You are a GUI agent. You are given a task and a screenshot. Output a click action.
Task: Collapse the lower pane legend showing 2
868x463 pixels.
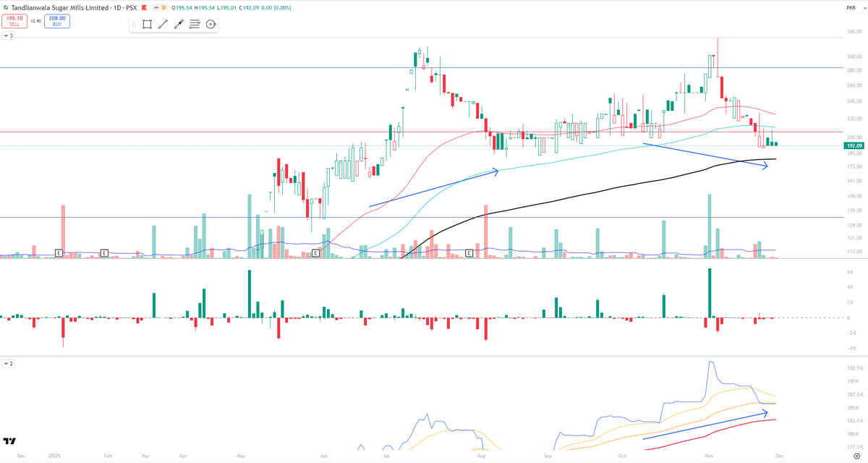pyautogui.click(x=8, y=362)
